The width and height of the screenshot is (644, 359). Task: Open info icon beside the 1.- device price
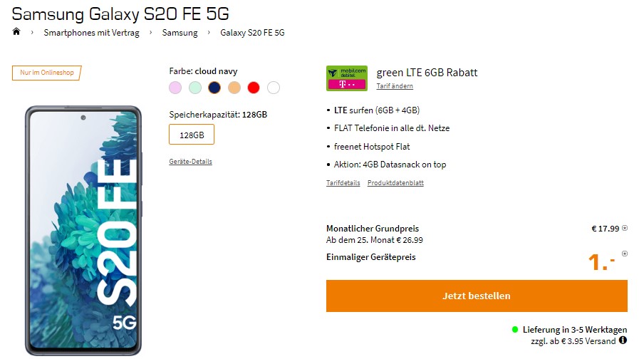[625, 254]
